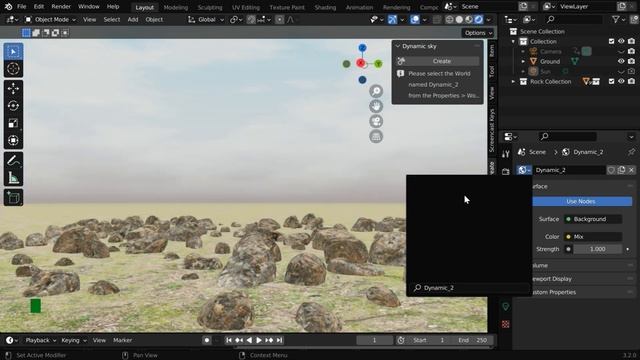Open Object Mode dropdown
The image size is (640, 360).
(x=51, y=20)
